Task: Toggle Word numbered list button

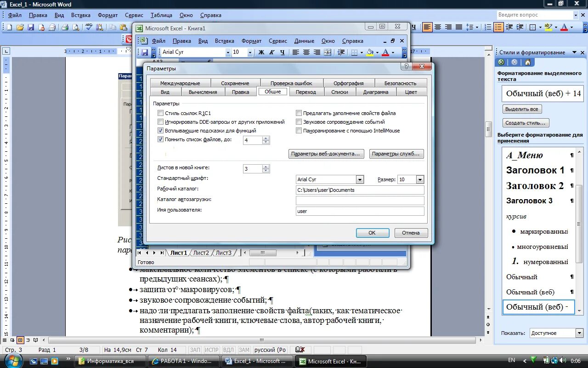Action: coord(489,28)
